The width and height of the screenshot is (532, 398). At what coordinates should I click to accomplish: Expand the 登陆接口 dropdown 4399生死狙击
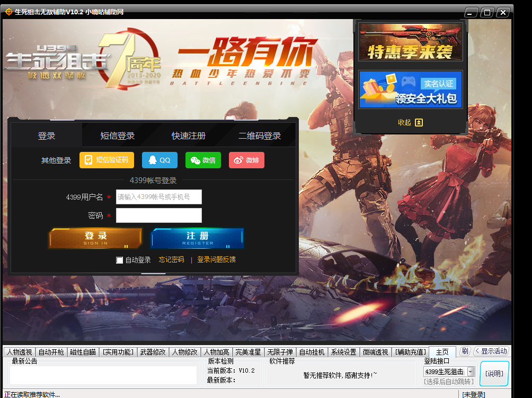471,372
